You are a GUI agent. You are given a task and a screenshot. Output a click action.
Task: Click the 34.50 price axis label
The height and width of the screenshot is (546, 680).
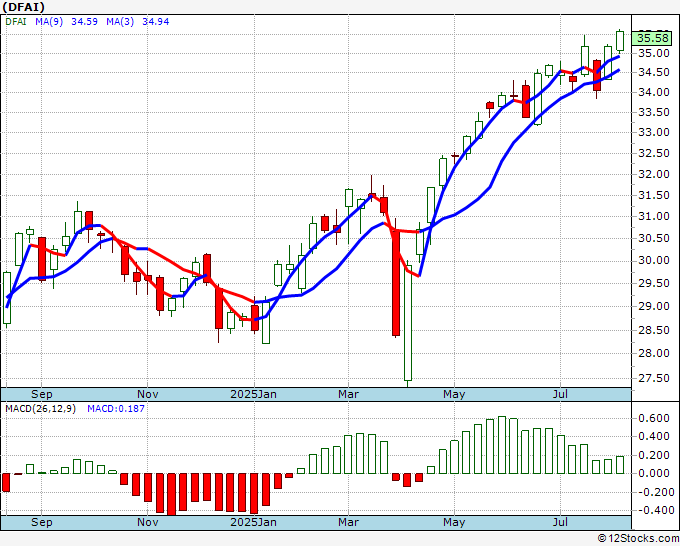(x=654, y=72)
